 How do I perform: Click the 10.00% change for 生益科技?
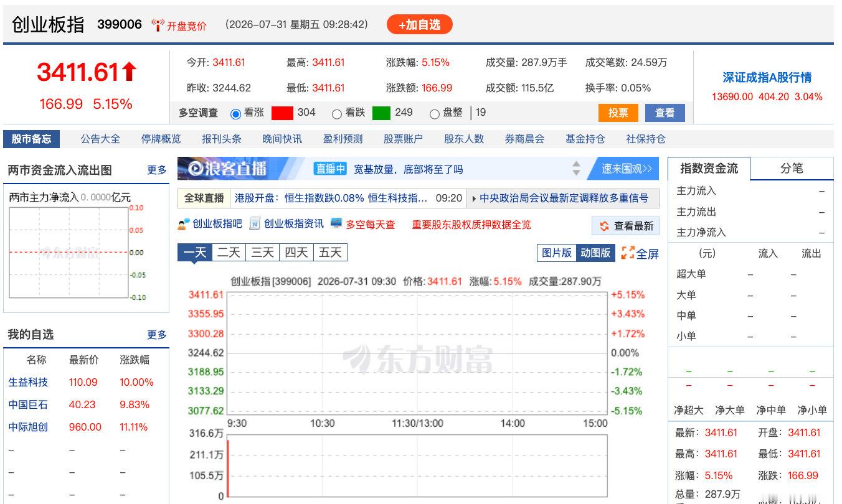(x=136, y=382)
